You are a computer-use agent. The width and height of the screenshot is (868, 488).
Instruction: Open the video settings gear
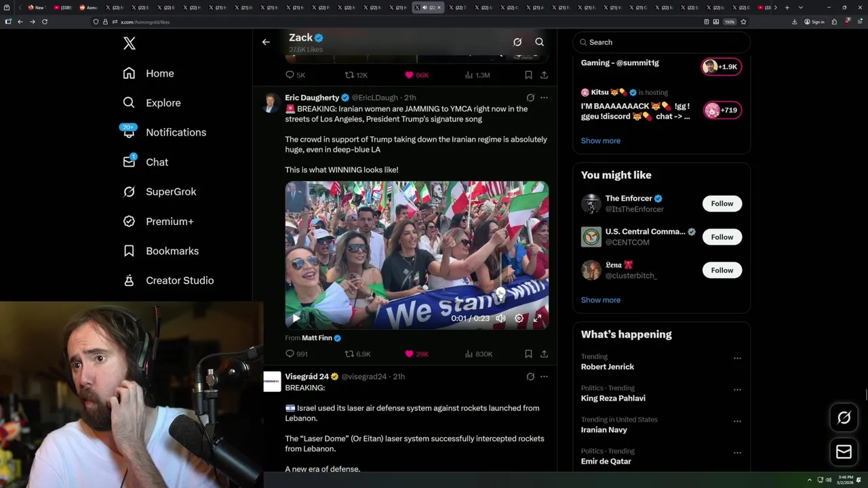click(519, 318)
